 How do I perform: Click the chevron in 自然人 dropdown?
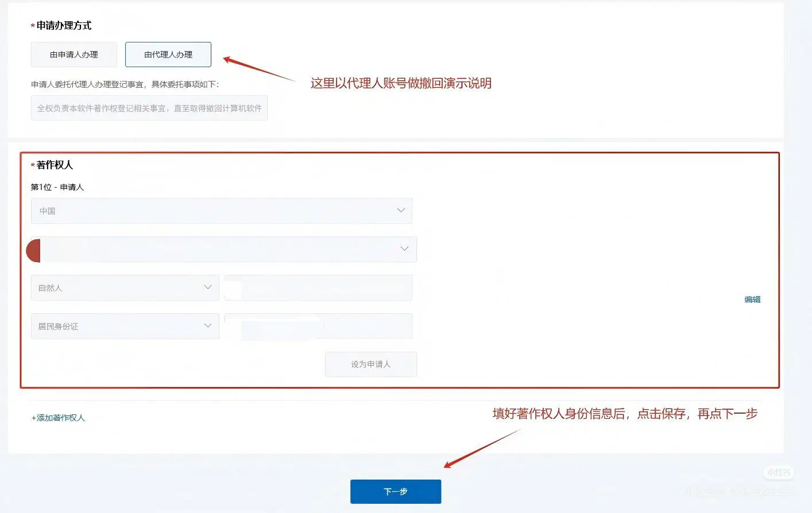pyautogui.click(x=208, y=287)
